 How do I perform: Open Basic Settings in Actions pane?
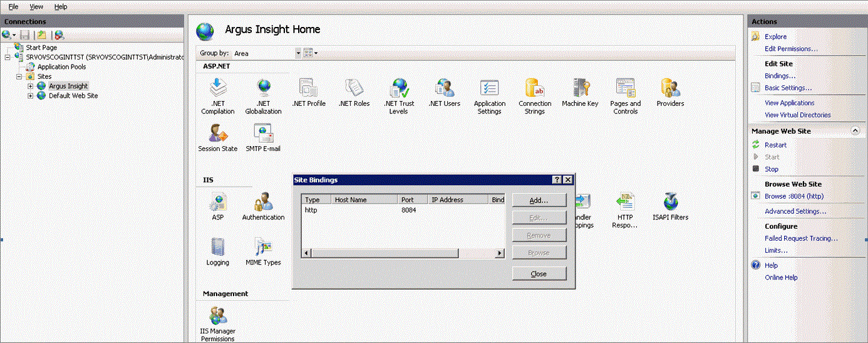click(x=788, y=88)
